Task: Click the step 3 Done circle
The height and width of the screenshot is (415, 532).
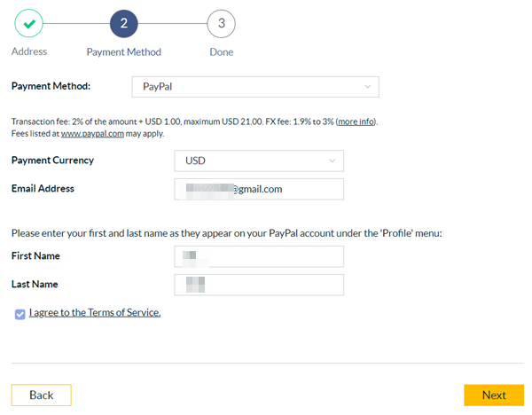Action: point(221,23)
